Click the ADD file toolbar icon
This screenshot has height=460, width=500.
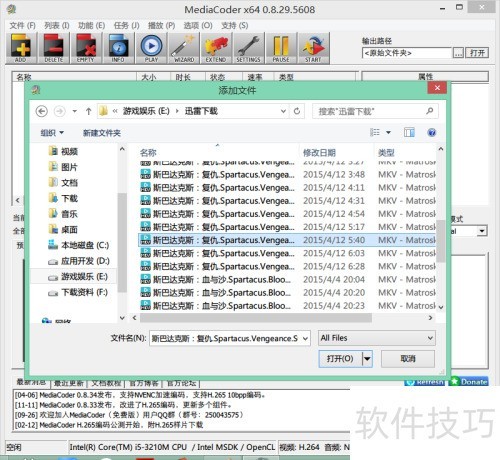pyautogui.click(x=21, y=48)
